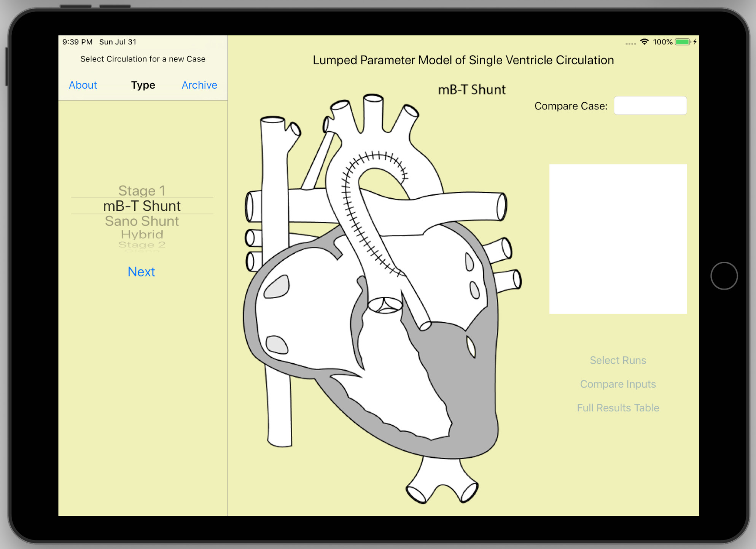Select Hybrid option in picker wheel
Image resolution: width=756 pixels, height=549 pixels.
(142, 234)
